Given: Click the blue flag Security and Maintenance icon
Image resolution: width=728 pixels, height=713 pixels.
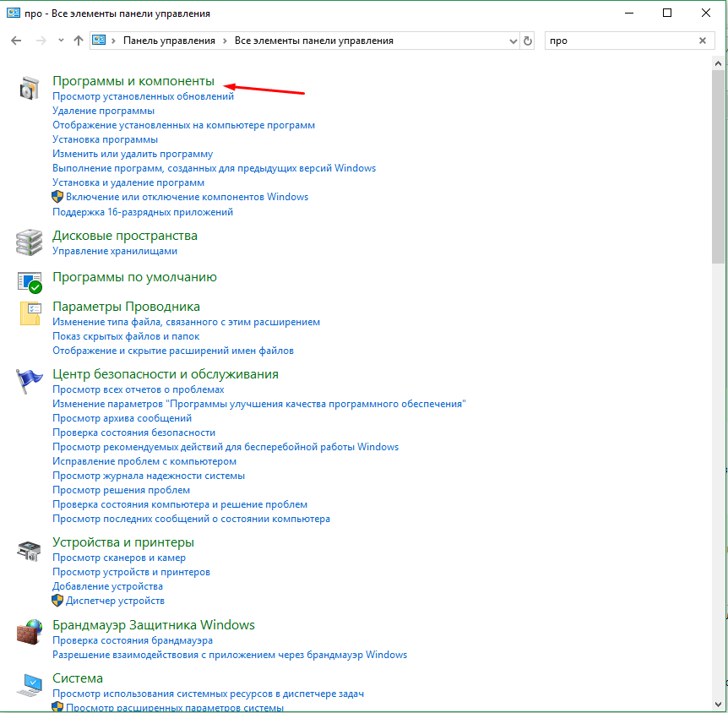Looking at the screenshot, I should tap(29, 381).
